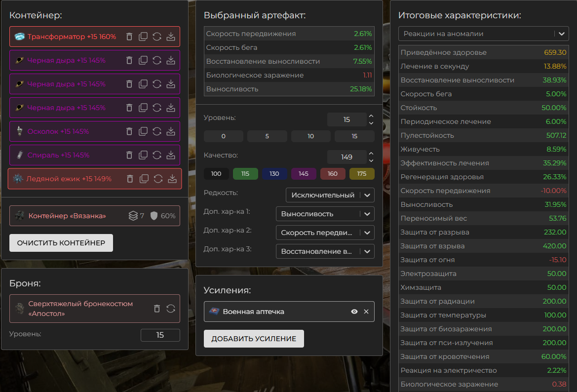This screenshot has width=577, height=392.
Task: Delete the Ледяной ежик artifact
Action: coord(131,179)
